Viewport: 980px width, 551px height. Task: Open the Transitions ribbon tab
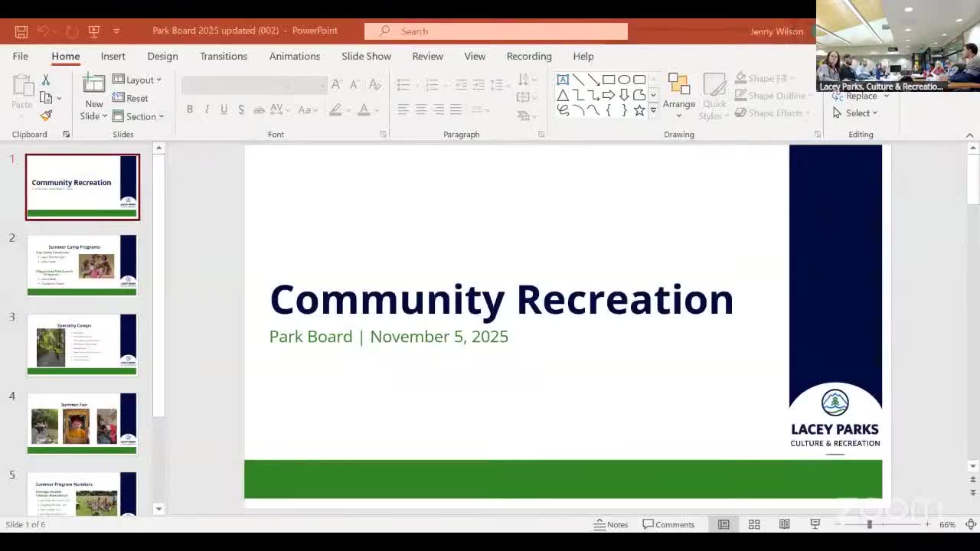point(224,56)
